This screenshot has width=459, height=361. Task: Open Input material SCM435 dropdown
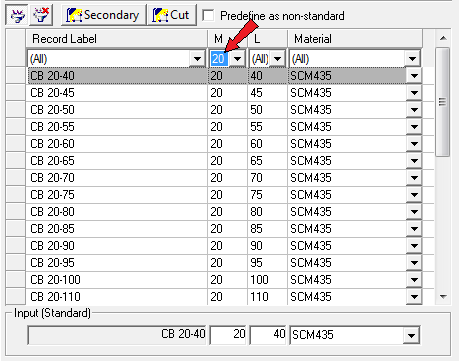[412, 335]
